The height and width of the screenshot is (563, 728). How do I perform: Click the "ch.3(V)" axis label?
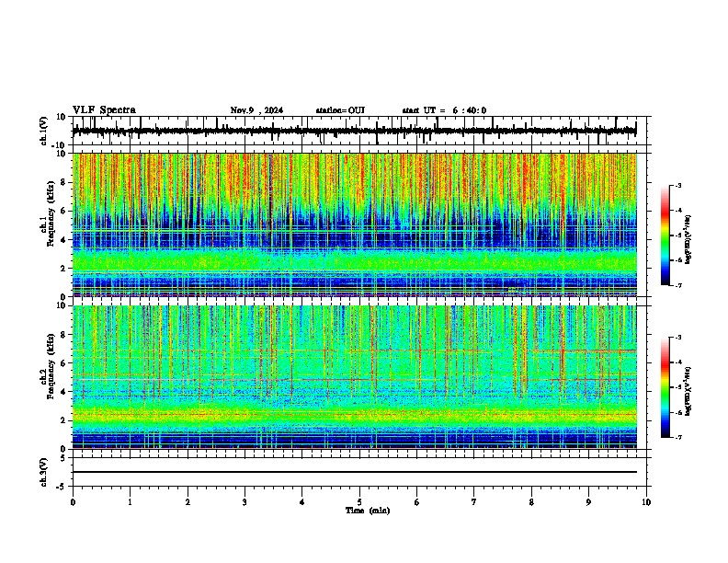click(44, 472)
